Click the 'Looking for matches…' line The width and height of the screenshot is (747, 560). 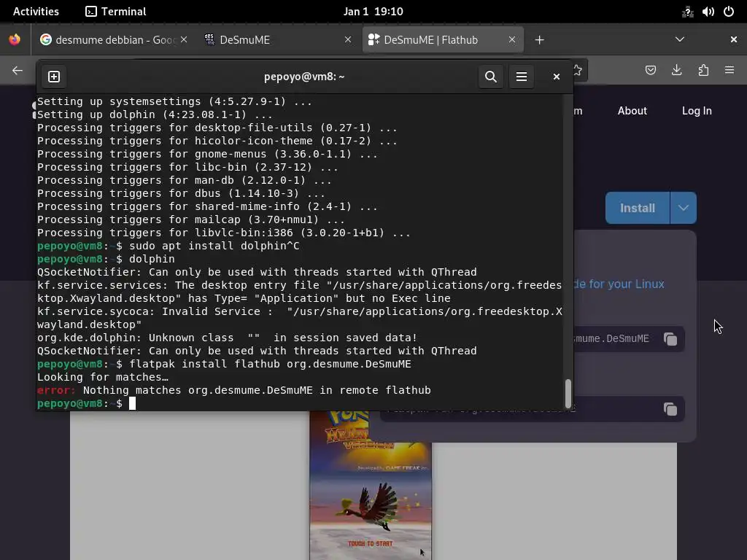click(103, 377)
